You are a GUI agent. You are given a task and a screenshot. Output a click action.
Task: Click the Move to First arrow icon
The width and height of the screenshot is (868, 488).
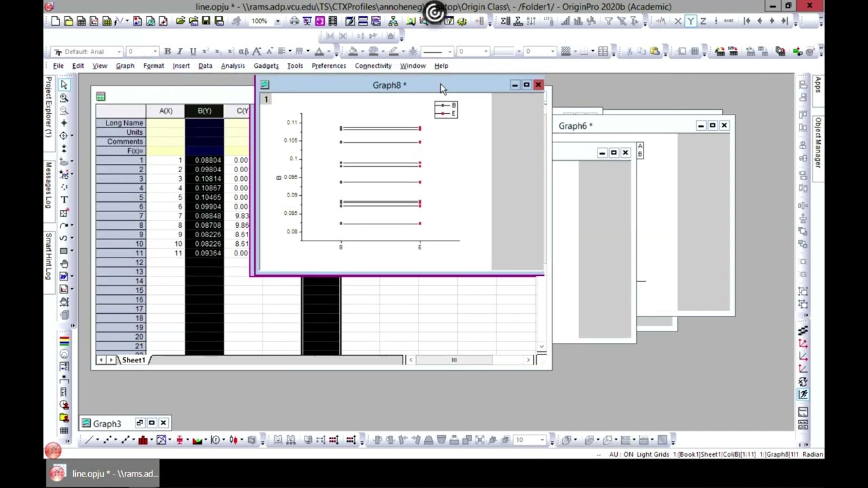pyautogui.click(x=747, y=21)
